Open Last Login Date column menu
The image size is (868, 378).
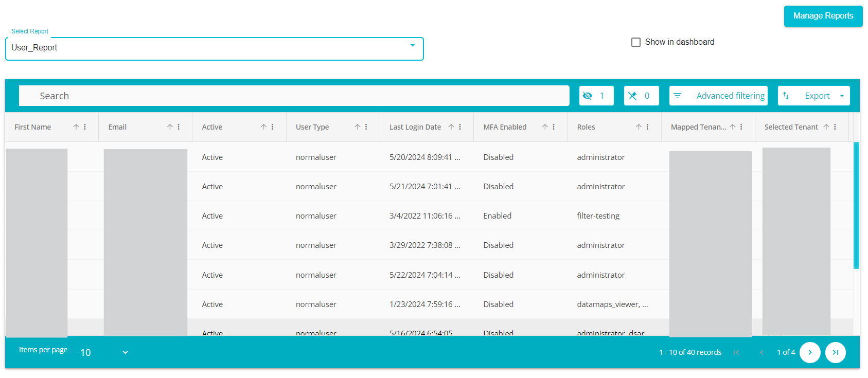(460, 127)
